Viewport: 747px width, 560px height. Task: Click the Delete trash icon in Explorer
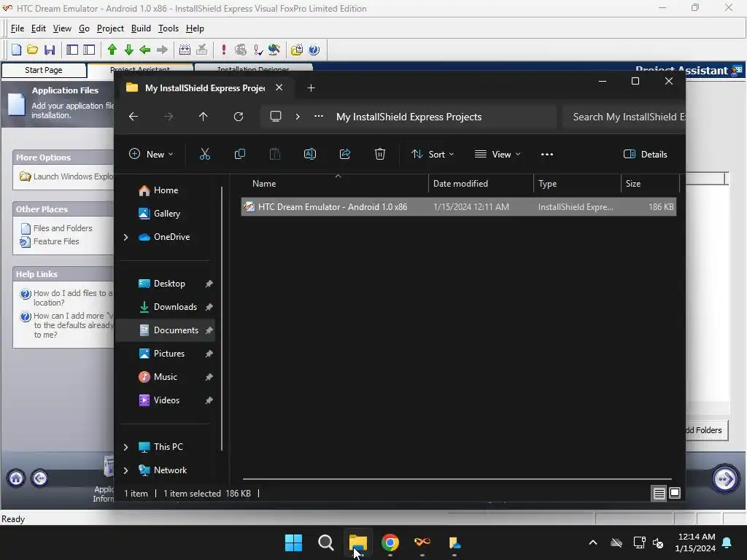pyautogui.click(x=379, y=154)
